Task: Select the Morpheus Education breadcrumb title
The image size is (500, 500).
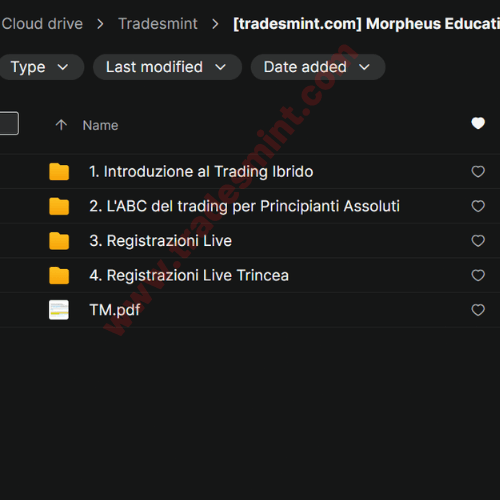Action: (x=366, y=24)
